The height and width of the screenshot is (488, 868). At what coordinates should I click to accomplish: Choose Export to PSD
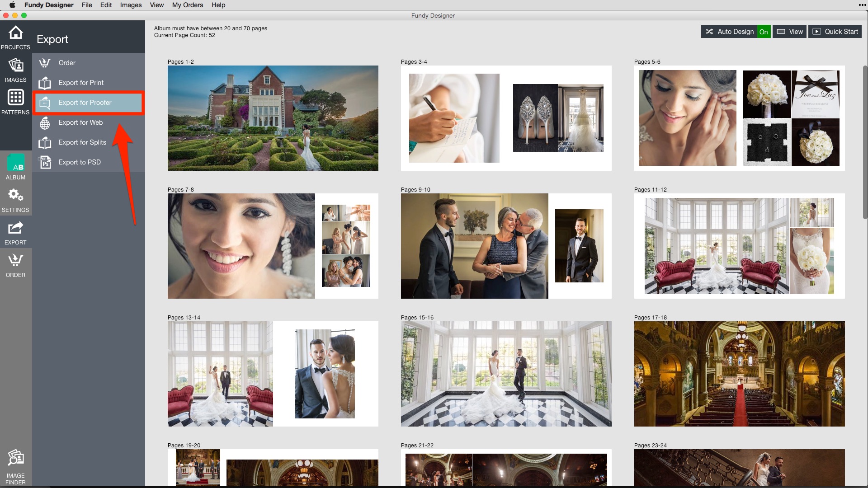click(89, 162)
